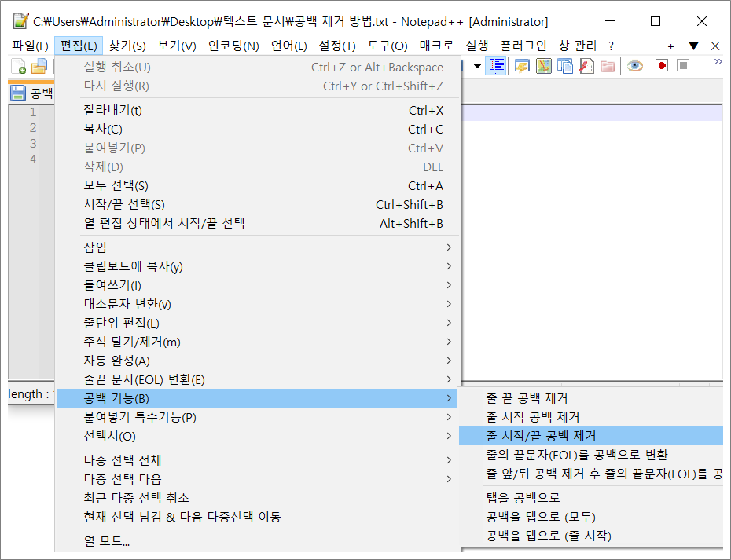Open the 파일(F) menu

[31, 46]
